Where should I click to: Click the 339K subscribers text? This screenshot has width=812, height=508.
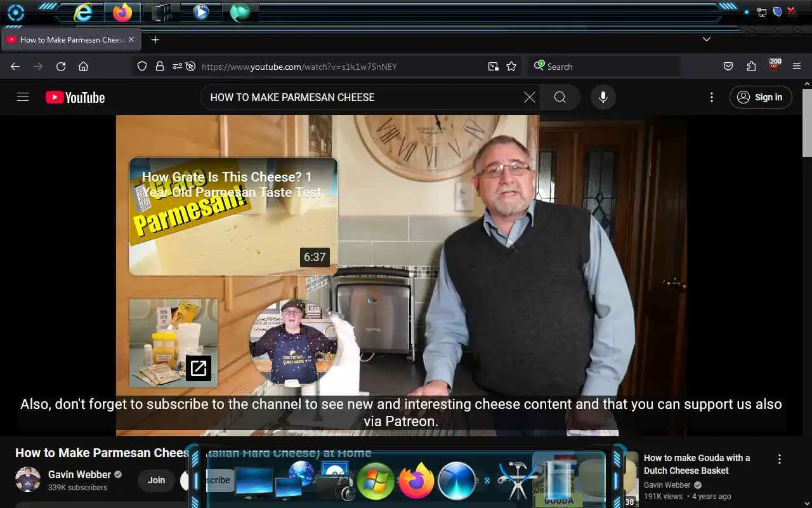coord(77,488)
